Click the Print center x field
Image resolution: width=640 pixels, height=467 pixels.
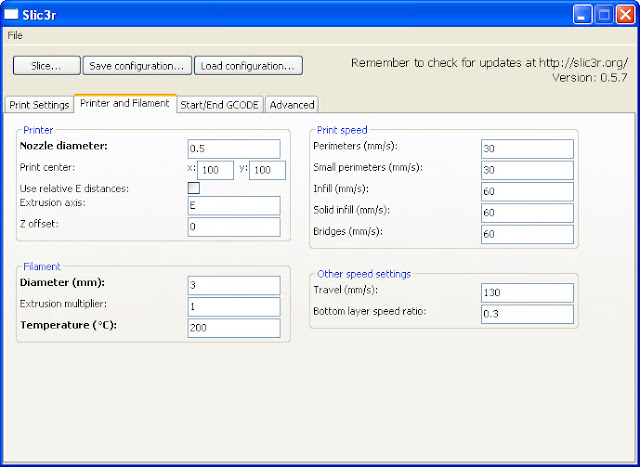pyautogui.click(x=216, y=170)
